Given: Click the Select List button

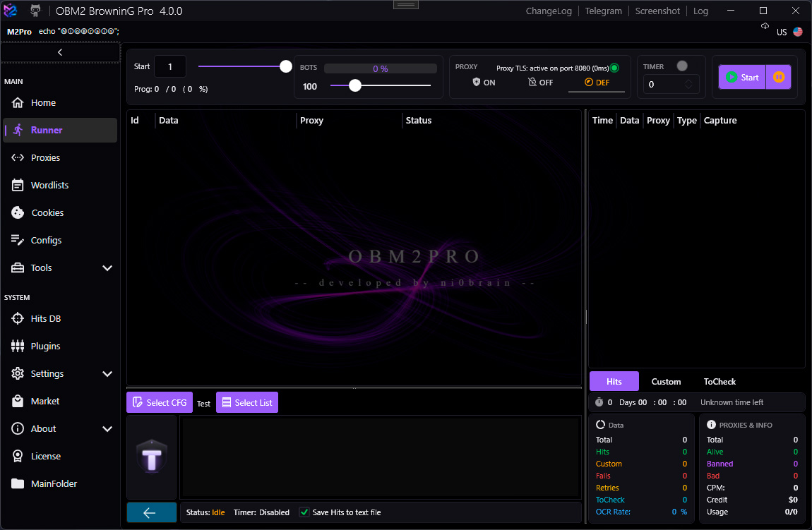Looking at the screenshot, I should tap(247, 403).
